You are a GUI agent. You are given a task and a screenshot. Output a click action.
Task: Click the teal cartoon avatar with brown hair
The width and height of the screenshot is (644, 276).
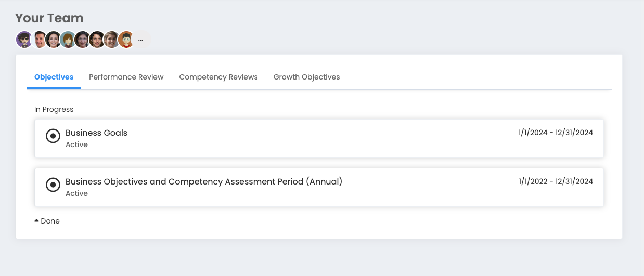tap(68, 40)
